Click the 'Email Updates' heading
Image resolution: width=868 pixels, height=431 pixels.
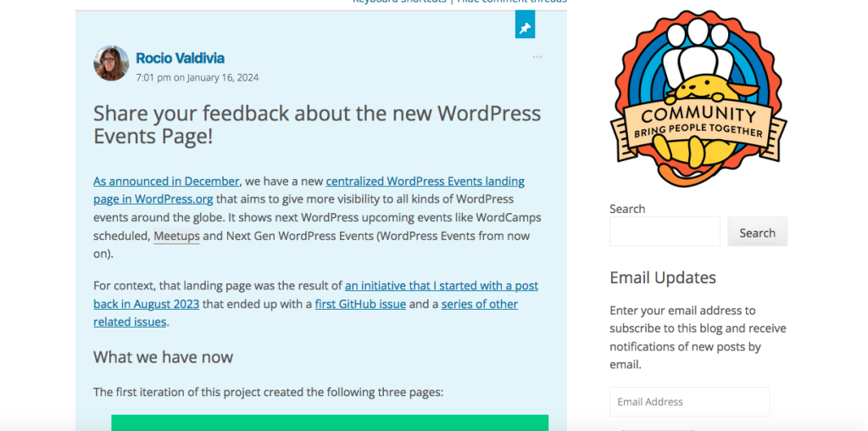tap(663, 277)
